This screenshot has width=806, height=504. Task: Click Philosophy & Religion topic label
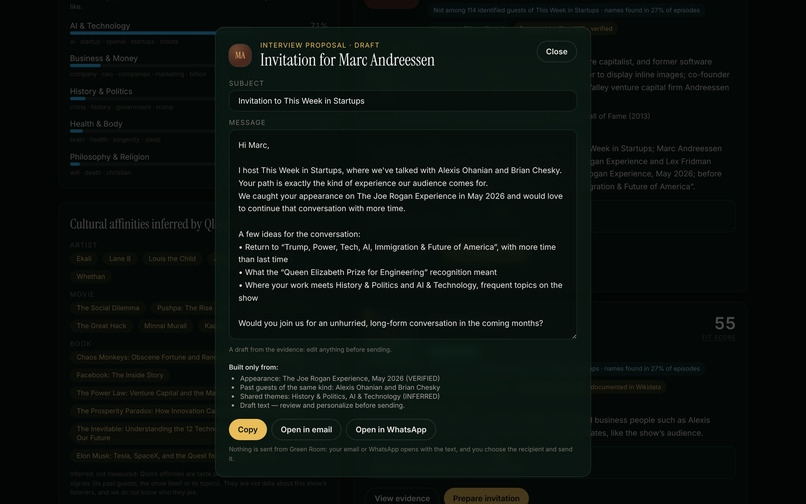click(109, 157)
